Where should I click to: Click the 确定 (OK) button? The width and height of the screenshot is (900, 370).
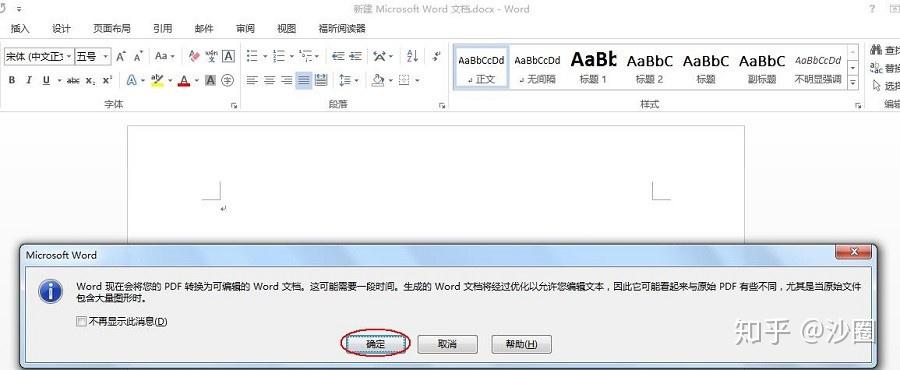click(375, 344)
